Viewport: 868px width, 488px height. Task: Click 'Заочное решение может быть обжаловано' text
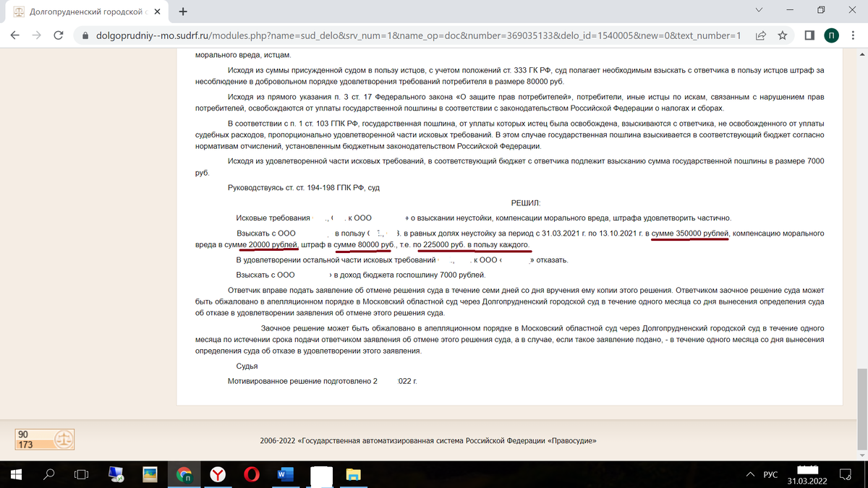(510, 338)
